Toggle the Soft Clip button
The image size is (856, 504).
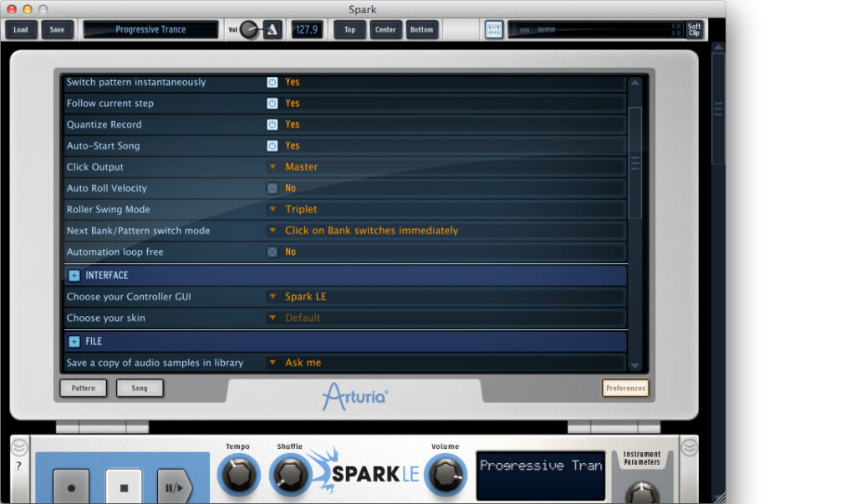click(694, 29)
